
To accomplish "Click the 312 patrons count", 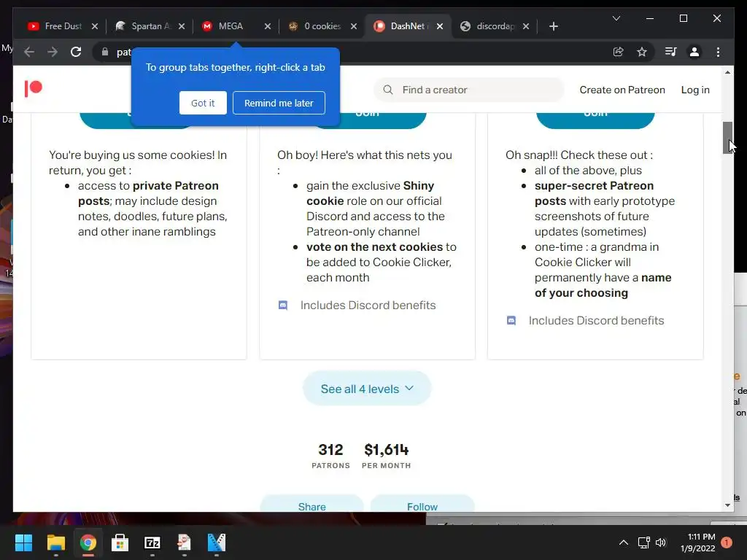I will coord(330,449).
